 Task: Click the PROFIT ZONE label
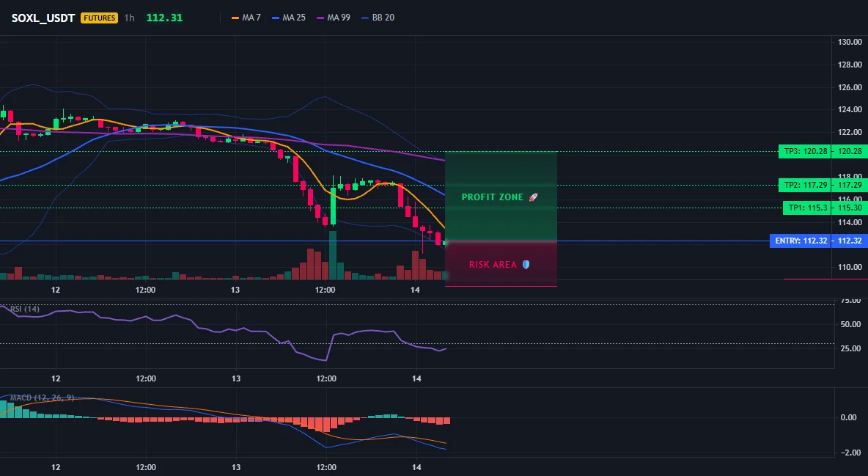point(492,197)
